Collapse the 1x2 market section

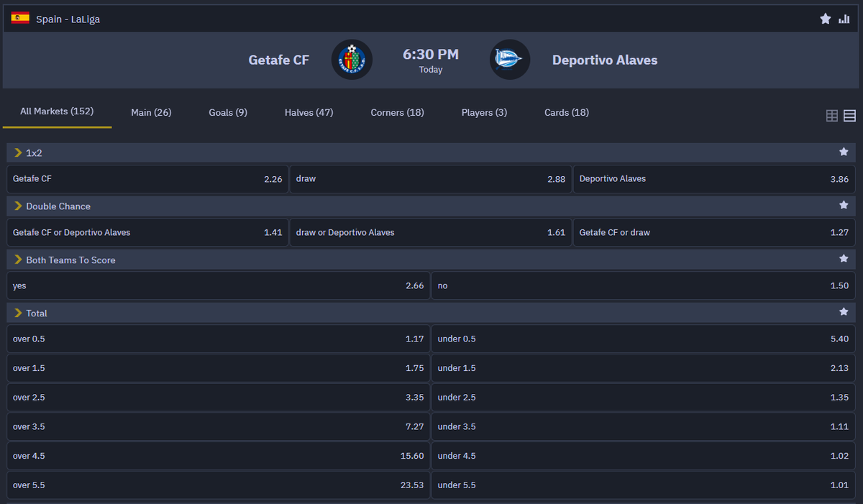[x=19, y=152]
